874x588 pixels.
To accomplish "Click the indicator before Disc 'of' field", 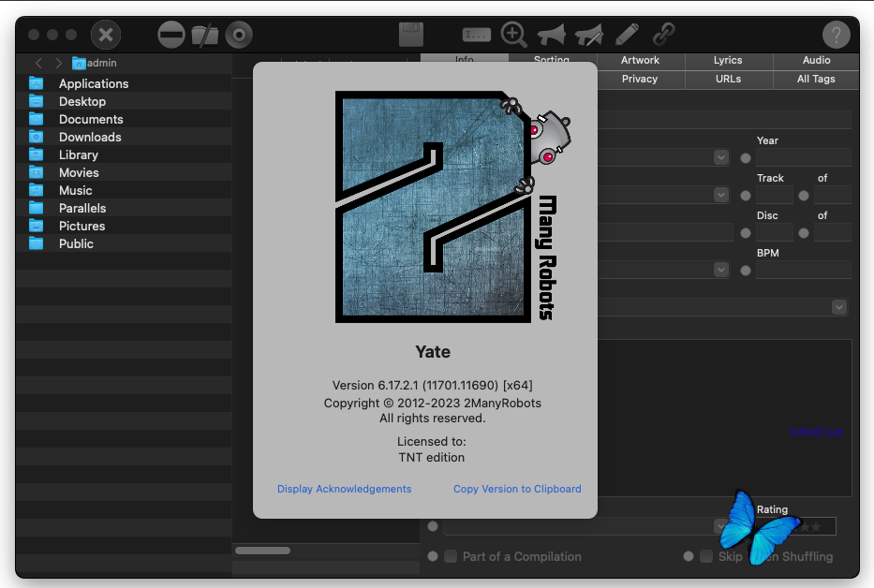I will click(x=803, y=233).
